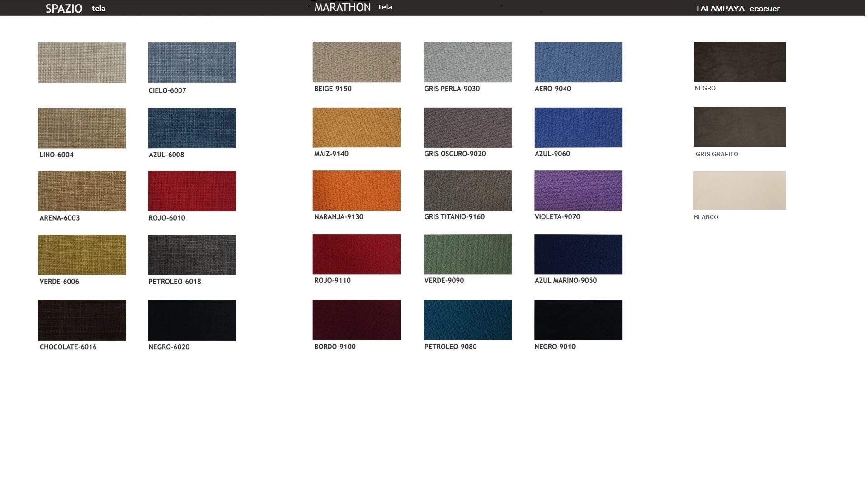
Task: Click the BLANCO ecocuer swatch
Action: click(x=739, y=190)
